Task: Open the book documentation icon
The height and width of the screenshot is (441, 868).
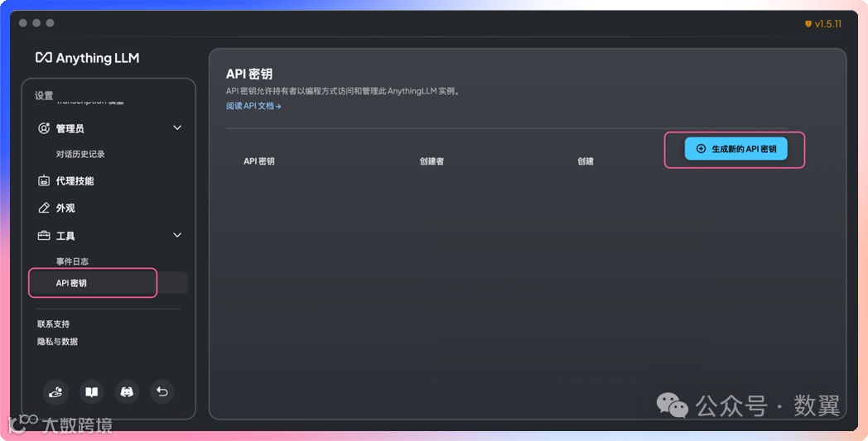Action: point(91,392)
